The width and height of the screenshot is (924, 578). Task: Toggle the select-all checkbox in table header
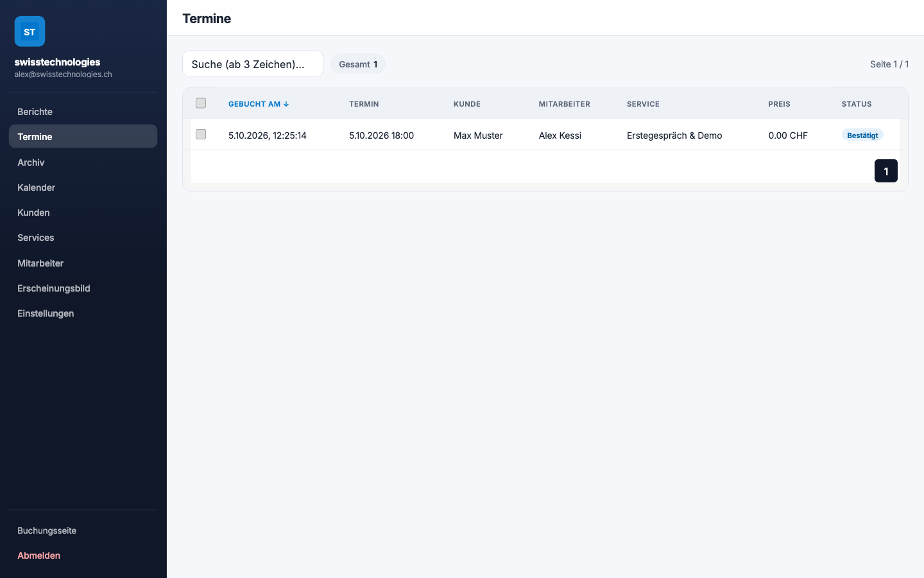(201, 103)
